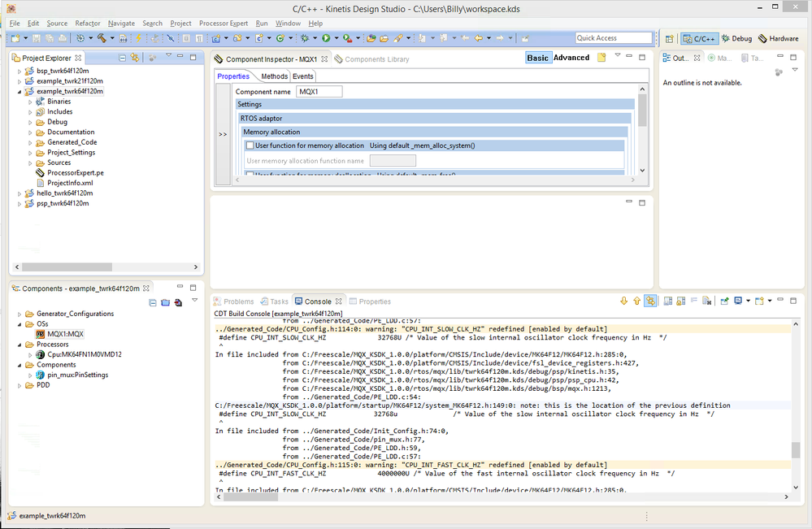This screenshot has height=529, width=812.
Task: Select Generator_Configurations in Components view
Action: point(75,314)
